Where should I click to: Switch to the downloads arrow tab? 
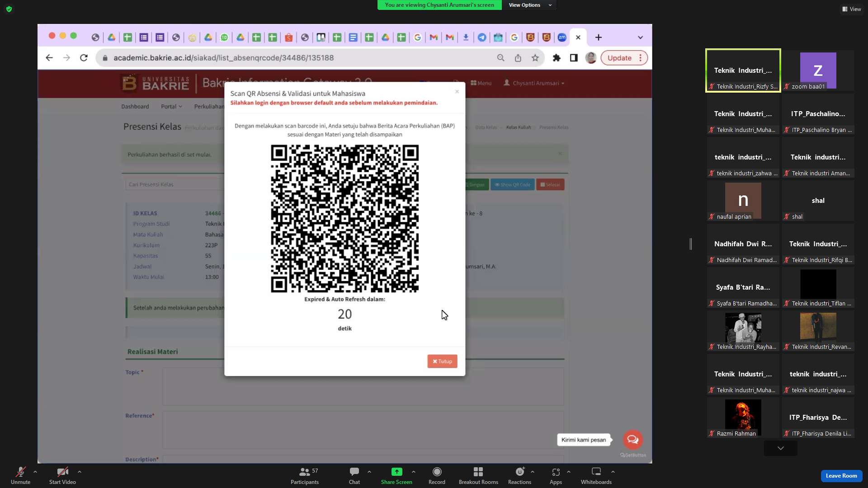(466, 38)
